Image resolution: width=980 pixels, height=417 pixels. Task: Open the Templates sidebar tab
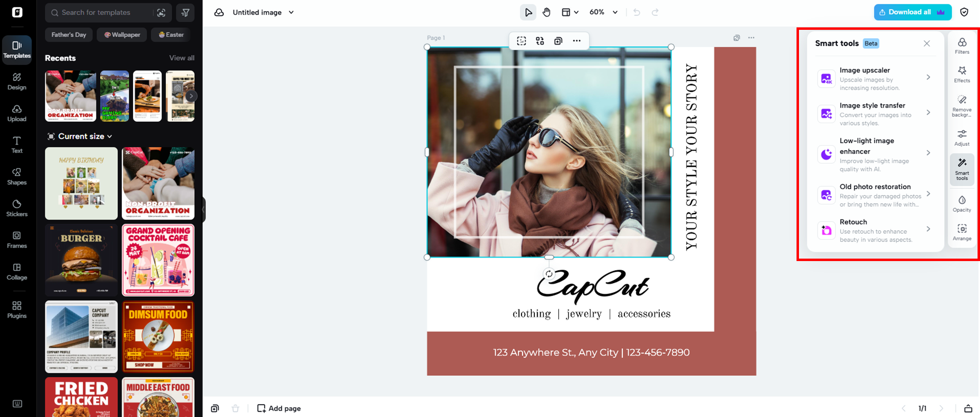[x=17, y=49]
